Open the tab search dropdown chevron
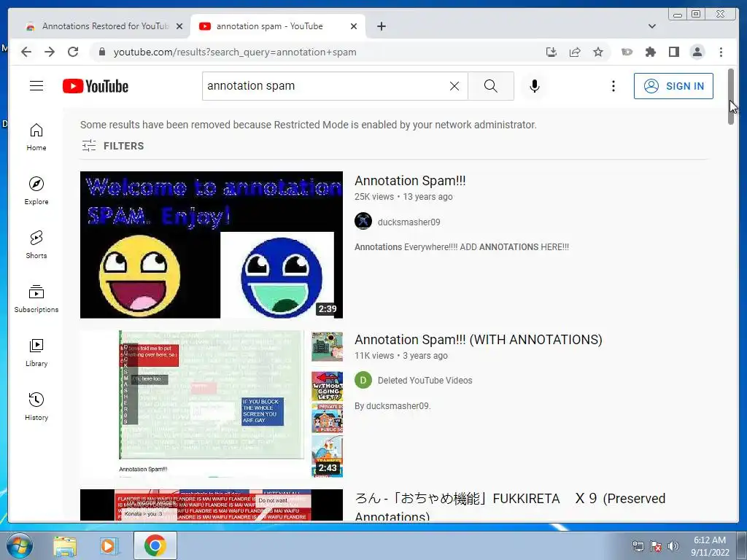 click(651, 26)
